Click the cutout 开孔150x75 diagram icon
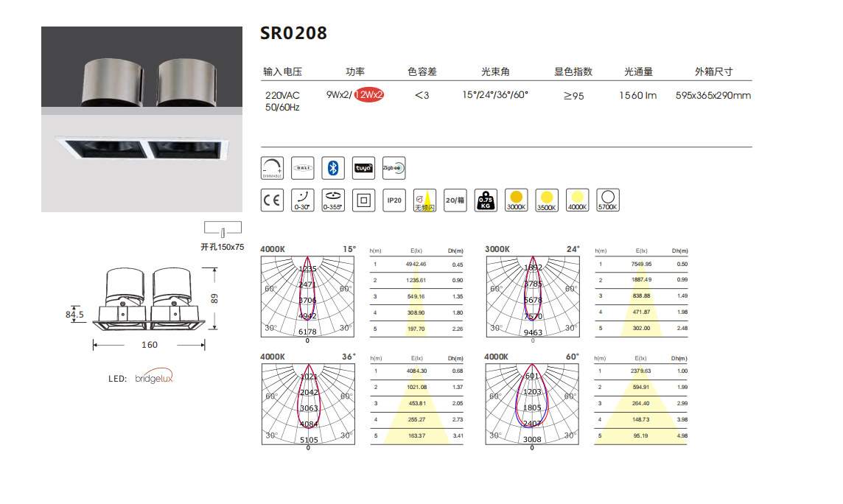The height and width of the screenshot is (504, 843). pyautogui.click(x=223, y=229)
